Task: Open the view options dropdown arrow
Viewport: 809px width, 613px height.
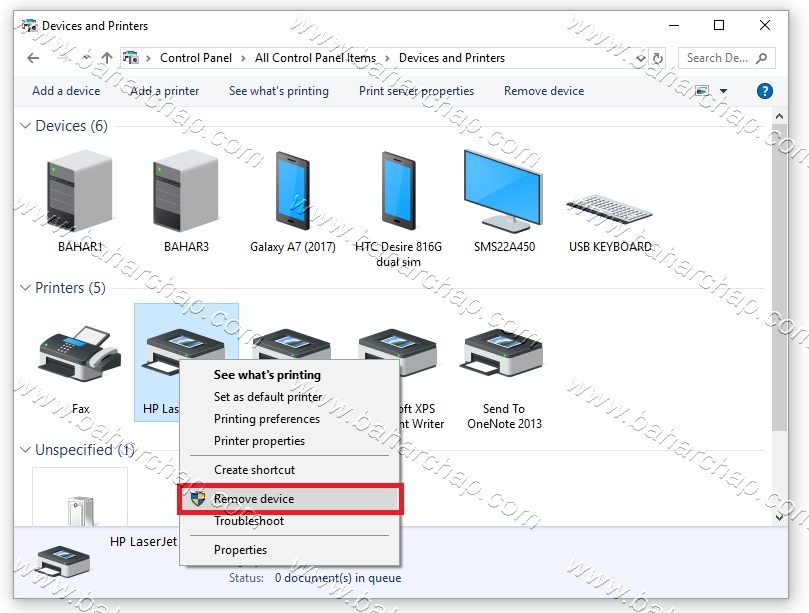Action: 723,91
